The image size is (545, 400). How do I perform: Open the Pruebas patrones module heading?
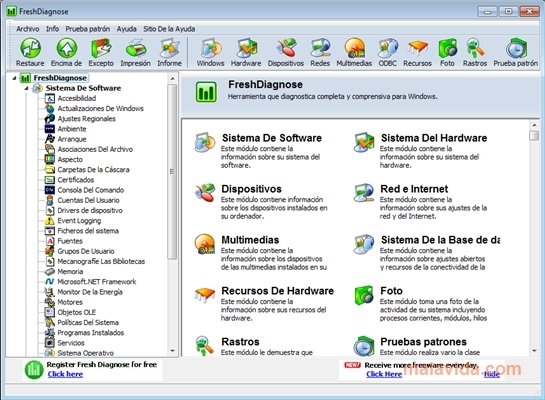tap(423, 342)
